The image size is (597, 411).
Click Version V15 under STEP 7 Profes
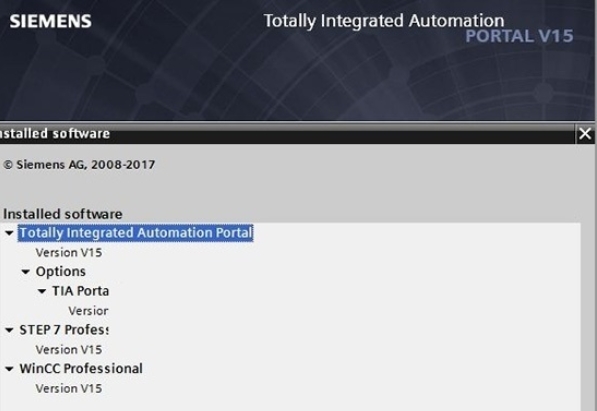point(69,350)
